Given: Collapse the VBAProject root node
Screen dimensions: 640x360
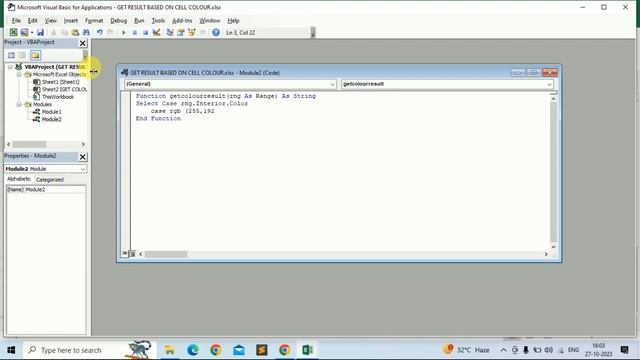Looking at the screenshot, I should point(10,67).
